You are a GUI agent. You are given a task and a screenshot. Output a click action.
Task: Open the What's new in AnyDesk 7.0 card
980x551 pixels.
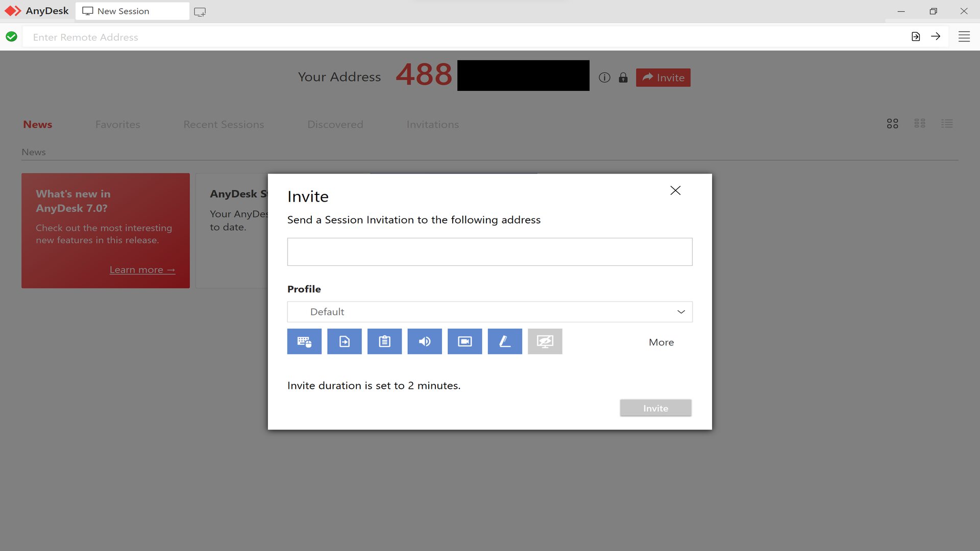tap(106, 231)
